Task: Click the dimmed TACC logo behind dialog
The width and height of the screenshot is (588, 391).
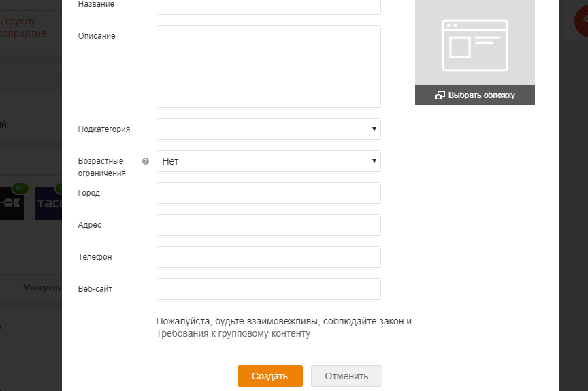Action: point(48,204)
